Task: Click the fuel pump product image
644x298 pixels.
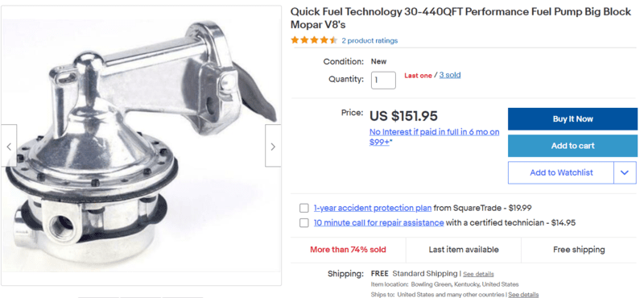Action: pos(141,146)
